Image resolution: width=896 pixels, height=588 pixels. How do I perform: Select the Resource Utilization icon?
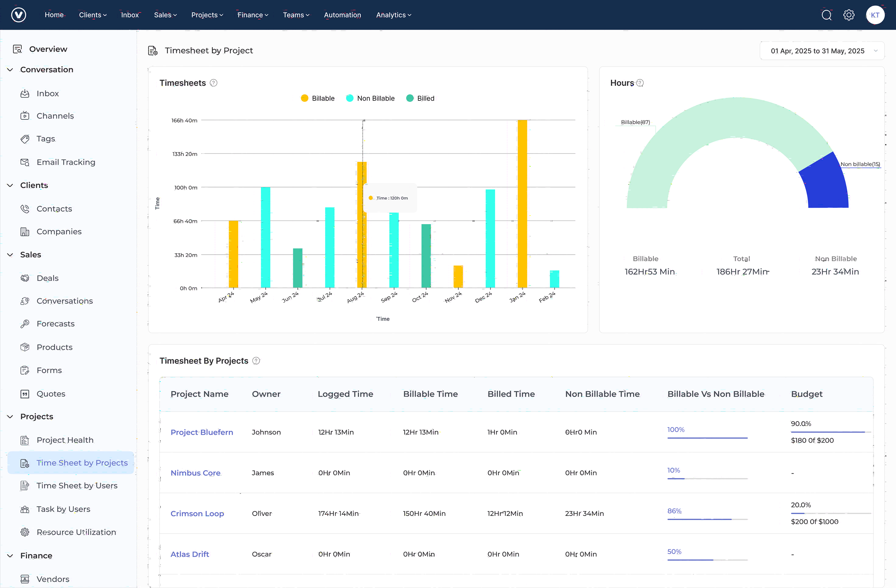click(x=24, y=532)
